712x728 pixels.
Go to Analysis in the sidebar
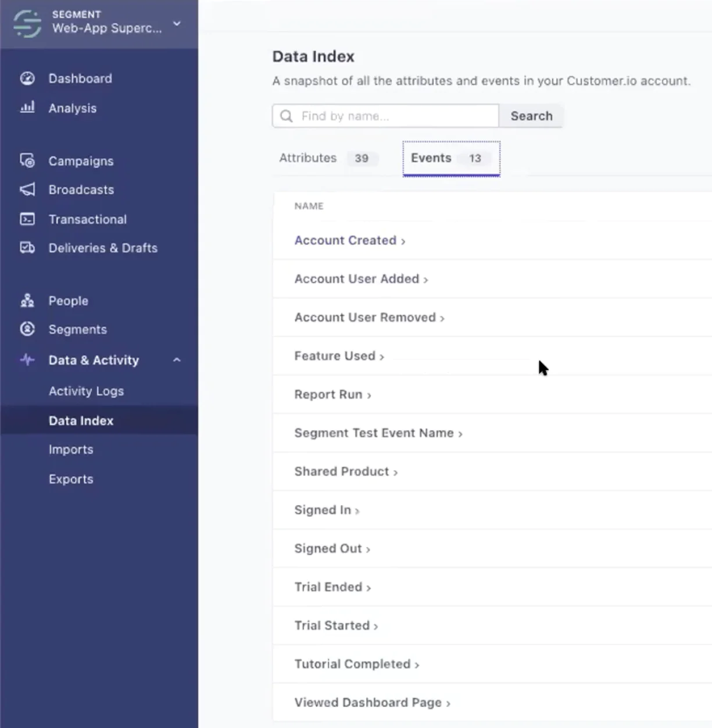pos(73,108)
